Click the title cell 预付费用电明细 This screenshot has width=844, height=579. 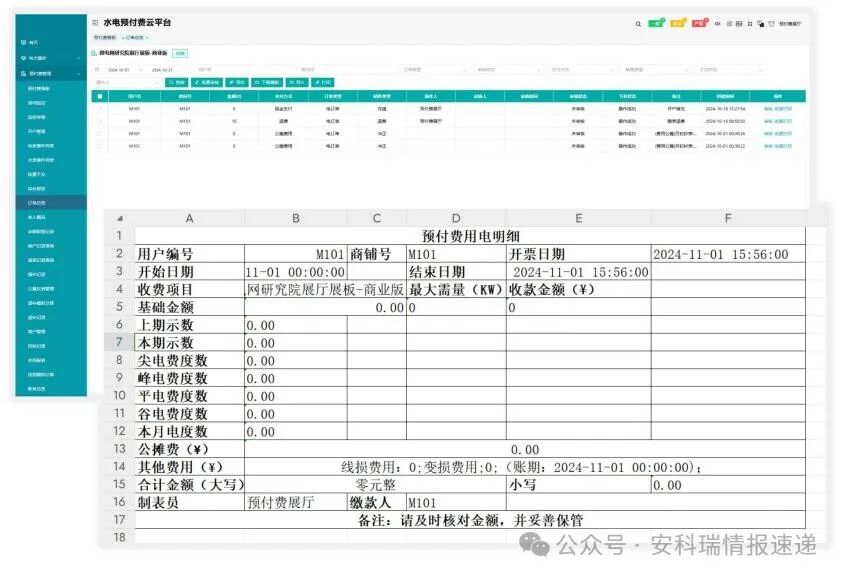click(x=470, y=236)
